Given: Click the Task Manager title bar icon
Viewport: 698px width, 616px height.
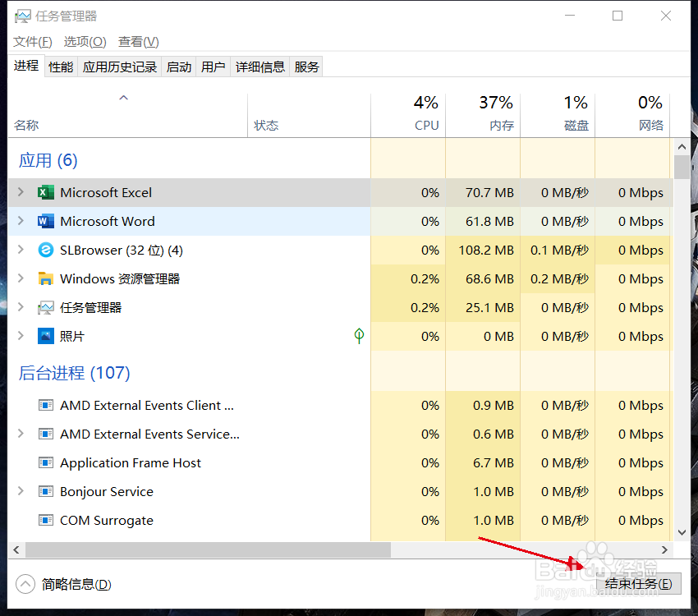Looking at the screenshot, I should click(23, 16).
